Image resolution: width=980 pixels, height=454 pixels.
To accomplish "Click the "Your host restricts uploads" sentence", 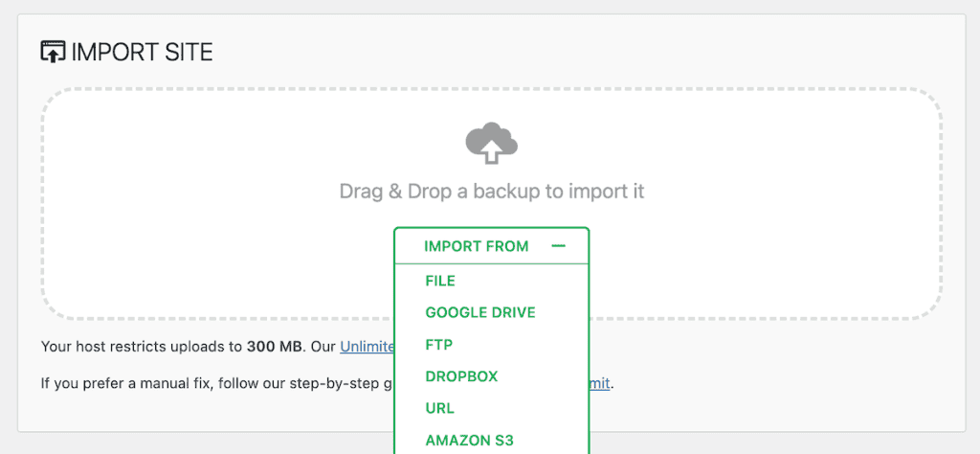I will click(x=134, y=347).
